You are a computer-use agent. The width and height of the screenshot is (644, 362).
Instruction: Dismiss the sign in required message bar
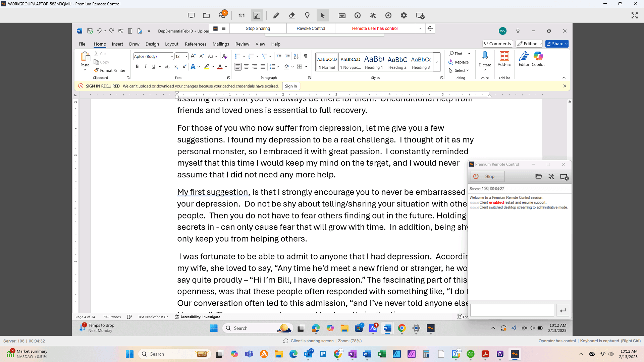point(565,86)
